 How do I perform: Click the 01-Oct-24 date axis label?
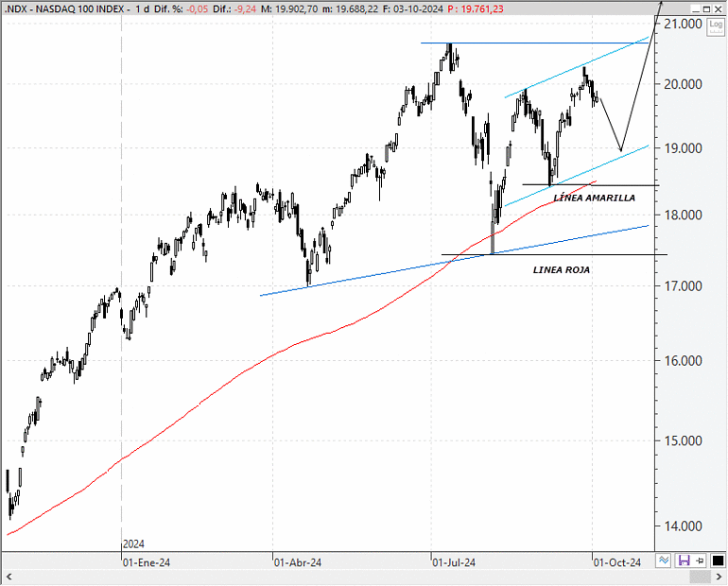[x=617, y=562]
